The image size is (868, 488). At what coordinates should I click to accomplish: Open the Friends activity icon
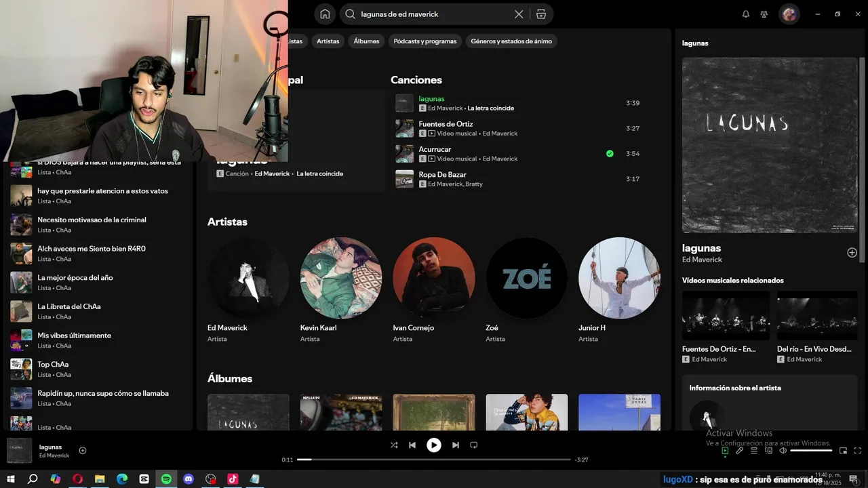click(764, 14)
